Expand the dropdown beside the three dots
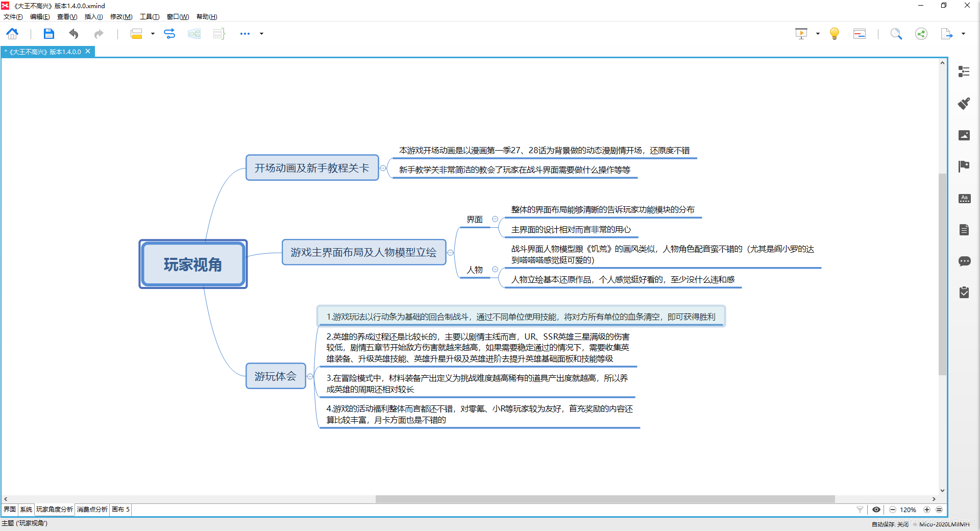This screenshot has height=531, width=980. (262, 34)
